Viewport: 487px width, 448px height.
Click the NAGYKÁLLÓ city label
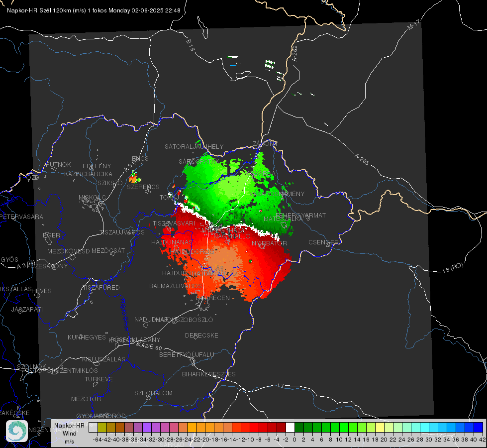(x=232, y=236)
